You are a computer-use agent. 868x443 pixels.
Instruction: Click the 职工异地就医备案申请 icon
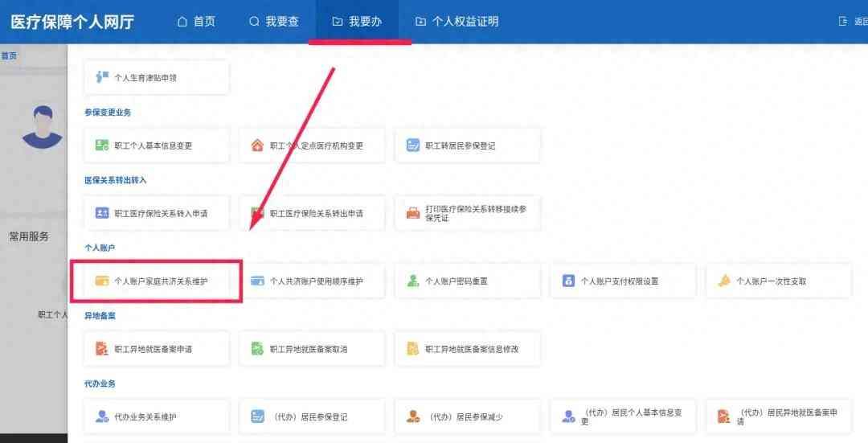coord(102,349)
